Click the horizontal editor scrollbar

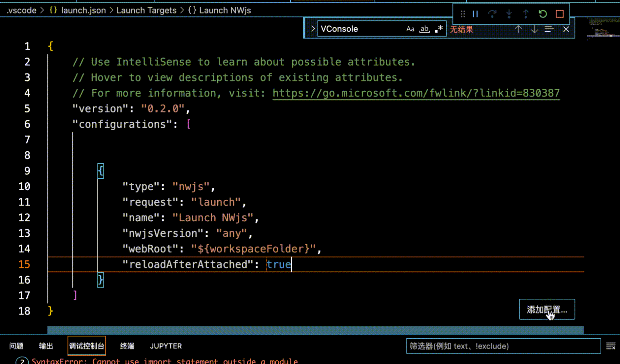tap(315, 330)
